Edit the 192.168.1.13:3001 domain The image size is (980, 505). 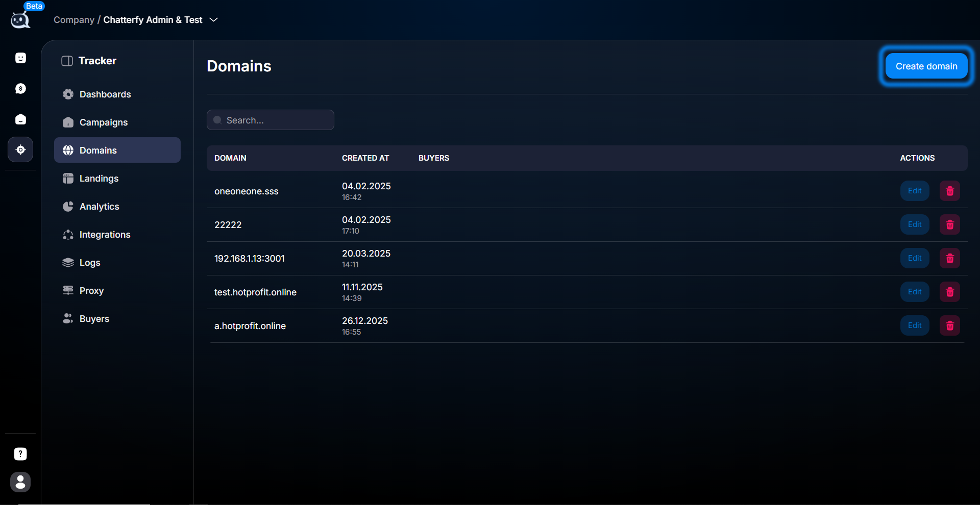coord(915,258)
